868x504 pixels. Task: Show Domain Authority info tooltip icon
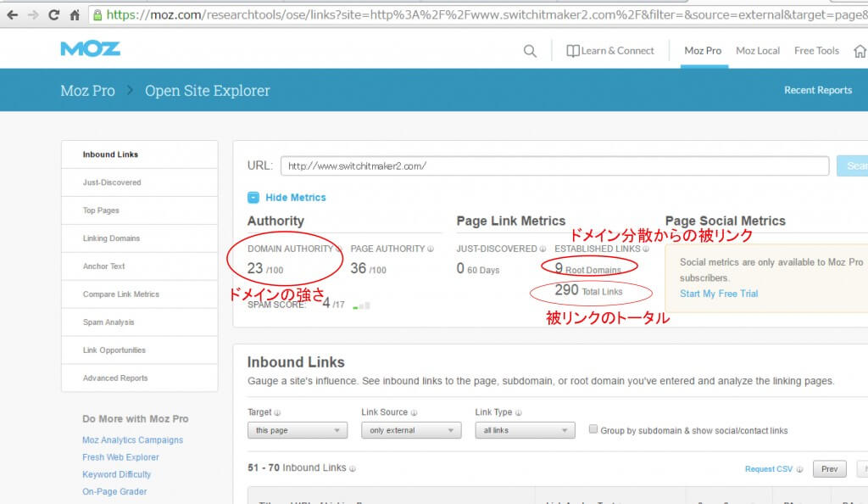tap(337, 249)
